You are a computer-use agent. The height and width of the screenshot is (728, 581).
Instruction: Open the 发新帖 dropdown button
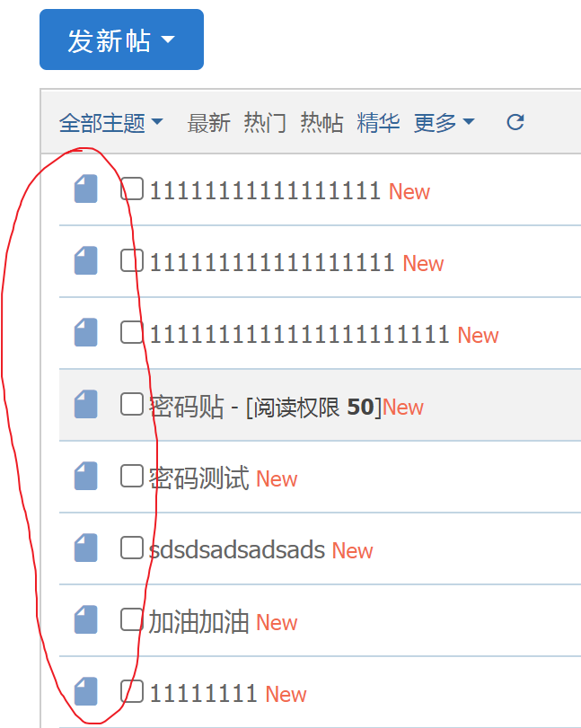122,39
